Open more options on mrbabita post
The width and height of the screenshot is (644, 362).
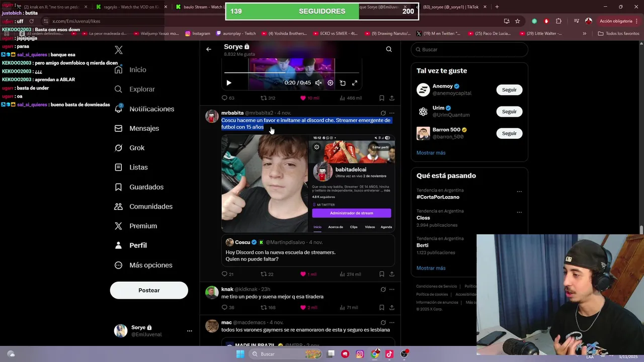pos(392,113)
